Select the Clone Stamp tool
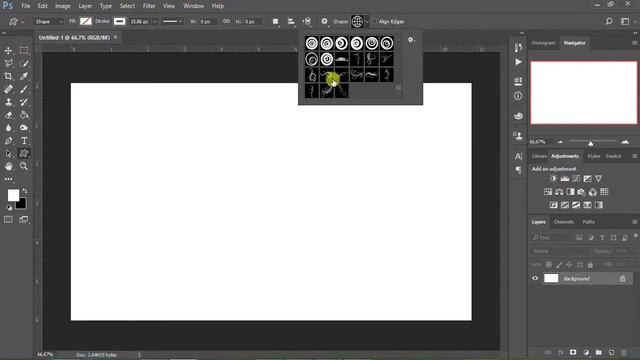 [x=8, y=102]
